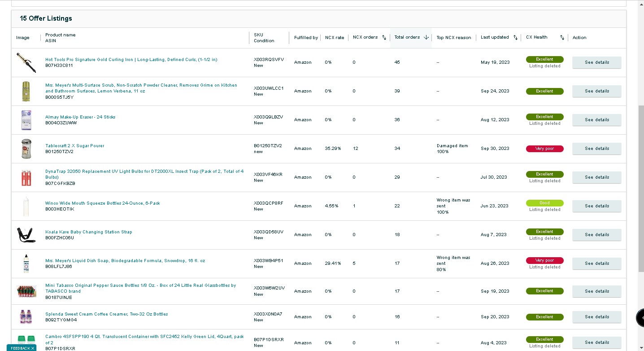
Task: Click Excellent badge for Mini Tabasco Bottles
Action: click(544, 291)
